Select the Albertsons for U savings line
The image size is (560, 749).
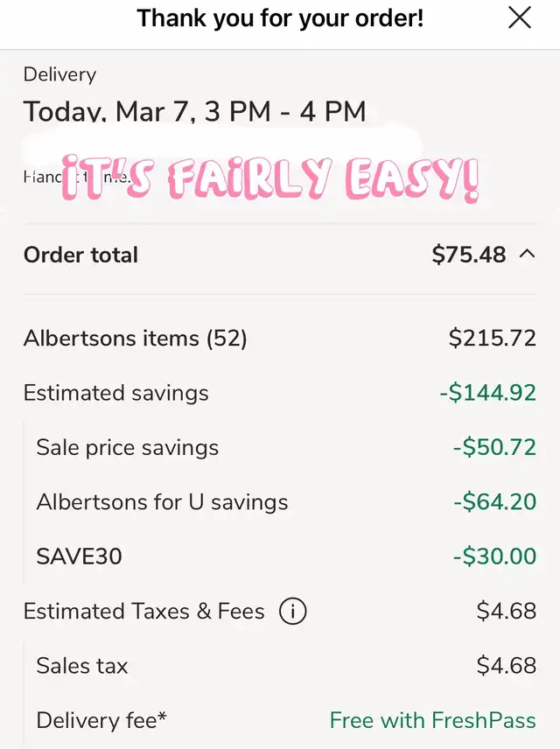[162, 502]
